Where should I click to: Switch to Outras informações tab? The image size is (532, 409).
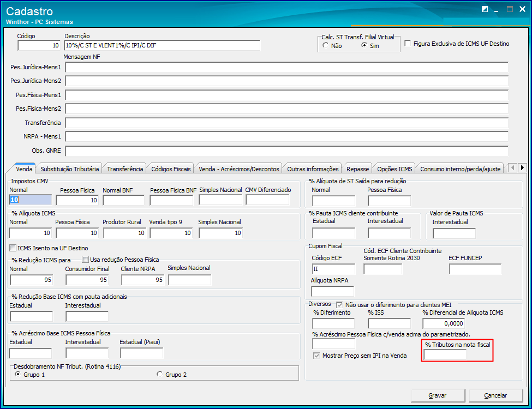click(313, 169)
